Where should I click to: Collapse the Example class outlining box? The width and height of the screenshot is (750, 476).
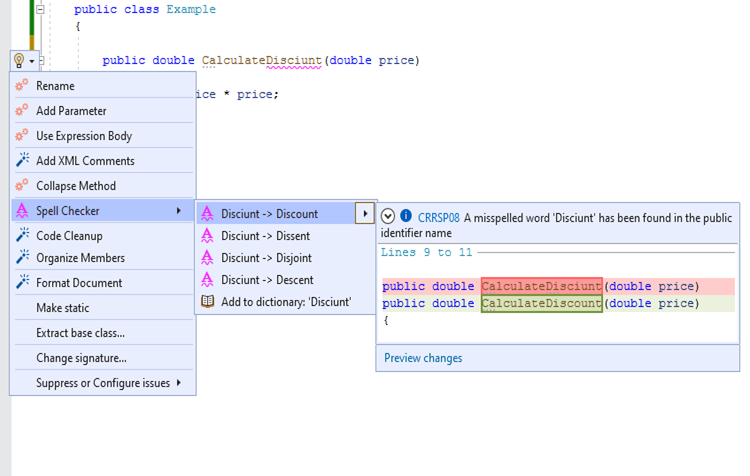coord(40,9)
